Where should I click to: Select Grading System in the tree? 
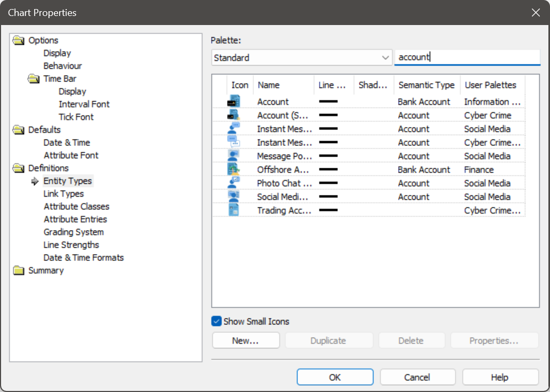click(74, 232)
